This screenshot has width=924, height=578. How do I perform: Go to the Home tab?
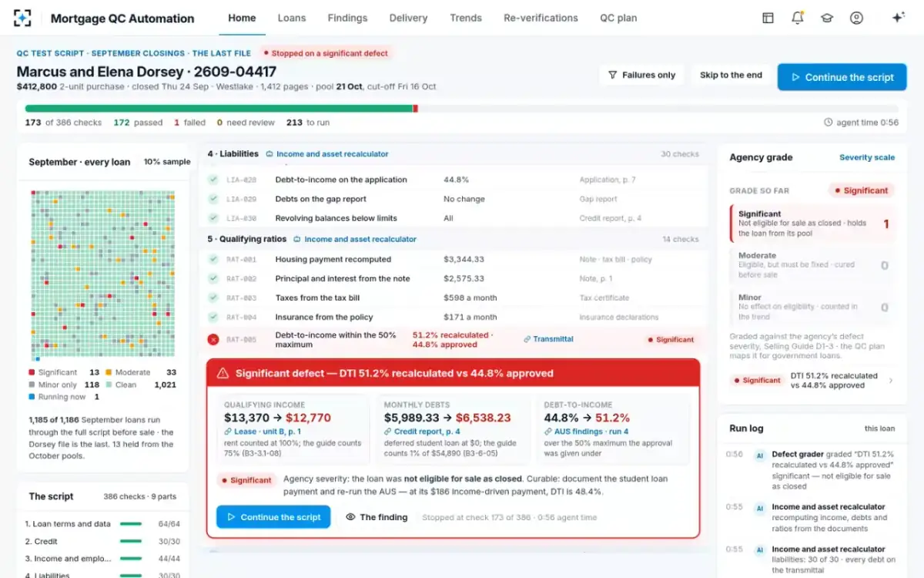242,18
